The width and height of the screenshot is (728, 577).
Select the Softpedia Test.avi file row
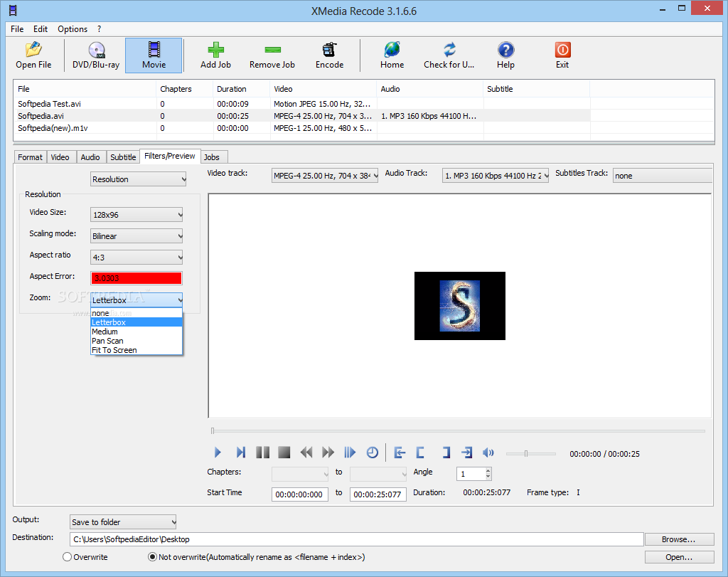click(301, 104)
